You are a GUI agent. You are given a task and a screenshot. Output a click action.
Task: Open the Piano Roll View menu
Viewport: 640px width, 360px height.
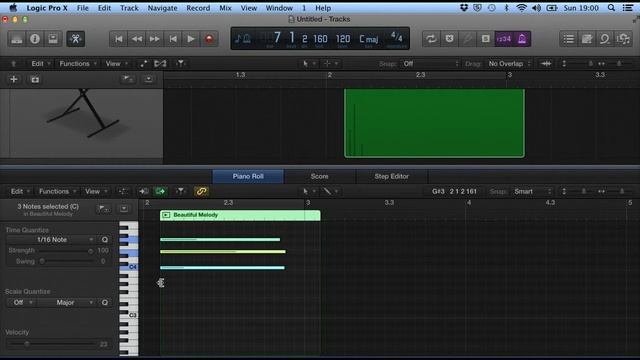point(95,191)
